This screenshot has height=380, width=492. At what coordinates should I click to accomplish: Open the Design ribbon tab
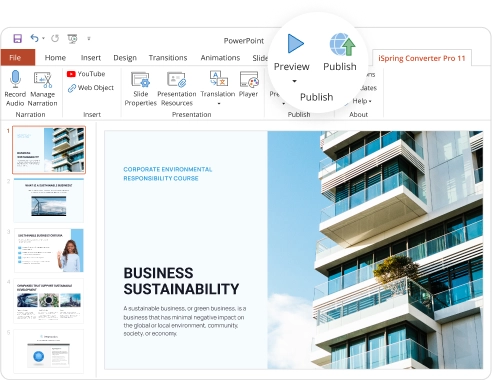pyautogui.click(x=125, y=58)
